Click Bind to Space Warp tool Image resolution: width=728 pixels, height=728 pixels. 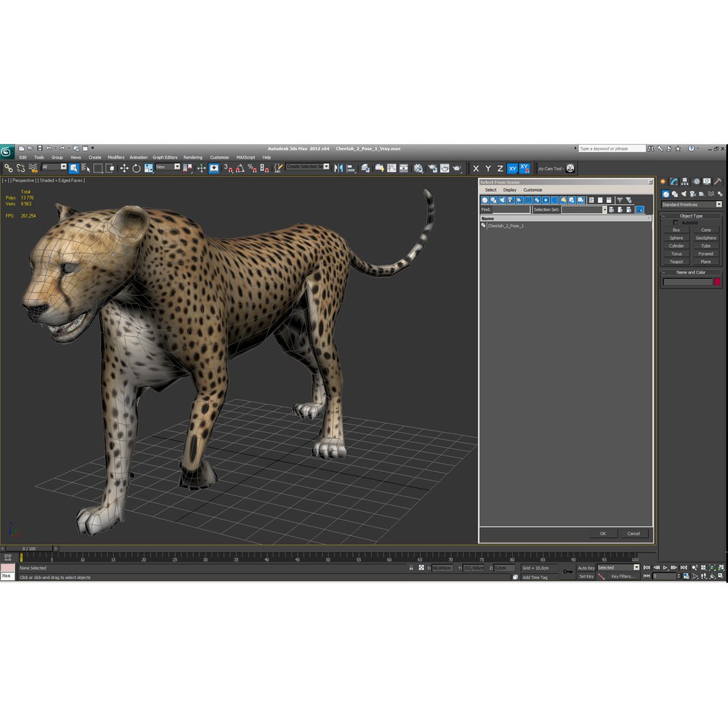(x=34, y=168)
